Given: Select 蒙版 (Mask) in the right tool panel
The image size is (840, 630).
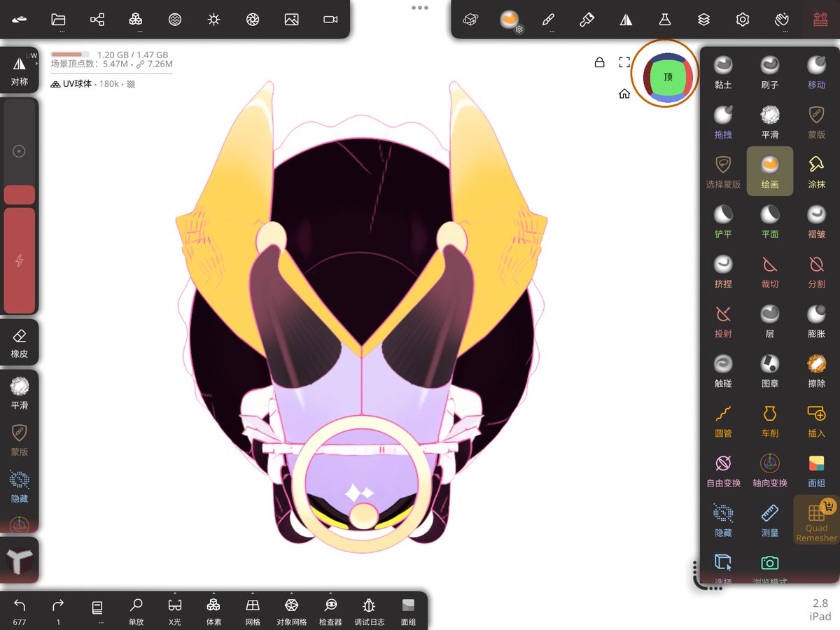Looking at the screenshot, I should coord(816,121).
